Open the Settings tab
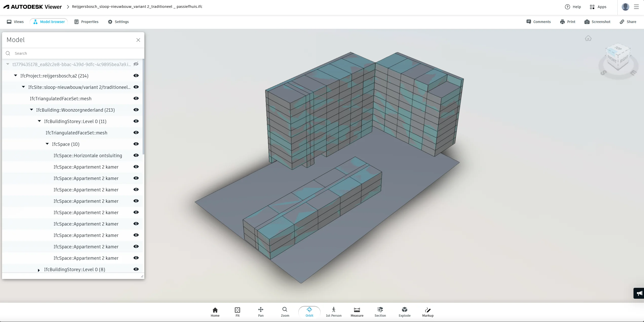Image resolution: width=644 pixels, height=322 pixels. tap(118, 22)
